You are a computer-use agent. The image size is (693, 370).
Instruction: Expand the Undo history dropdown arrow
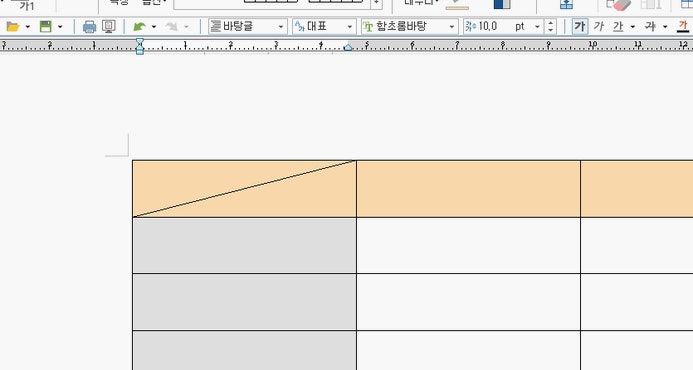(x=154, y=27)
